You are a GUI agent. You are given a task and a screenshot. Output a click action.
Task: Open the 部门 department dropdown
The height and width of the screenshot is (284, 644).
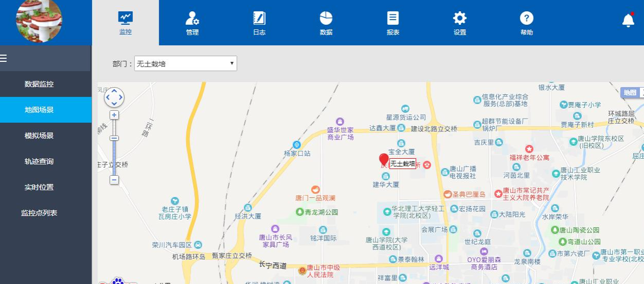click(185, 64)
